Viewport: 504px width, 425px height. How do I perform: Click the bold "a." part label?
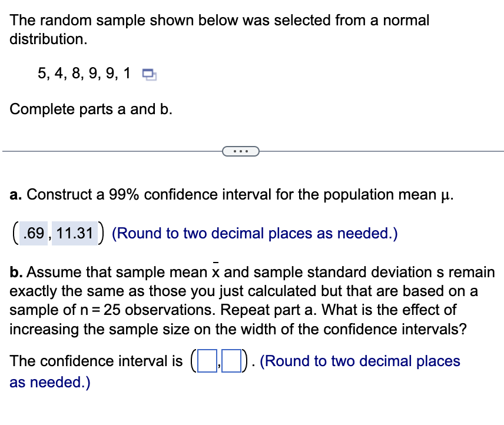tap(16, 195)
